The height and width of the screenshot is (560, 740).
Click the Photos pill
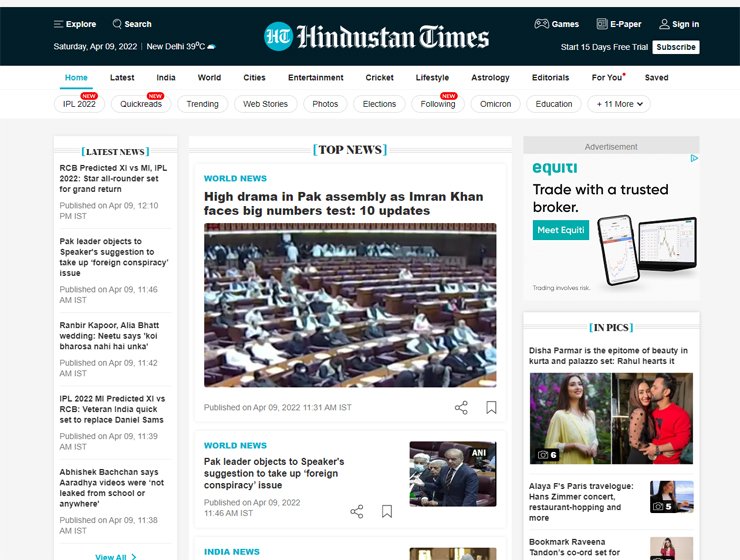point(325,104)
